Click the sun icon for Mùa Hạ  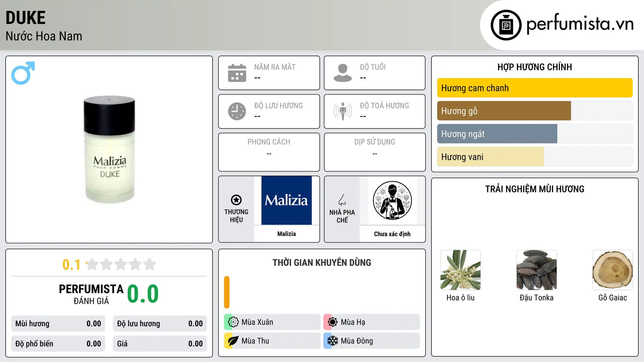[x=333, y=322]
